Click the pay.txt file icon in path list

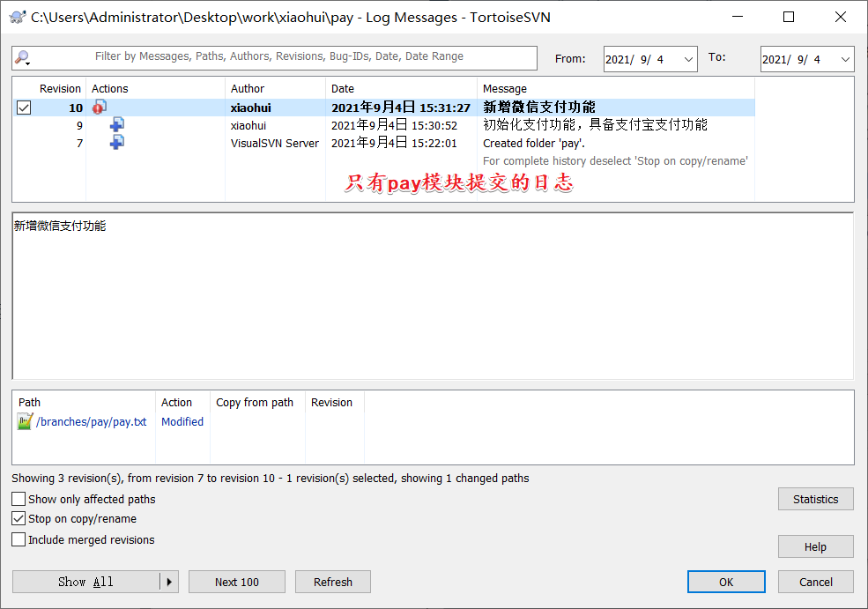[25, 421]
